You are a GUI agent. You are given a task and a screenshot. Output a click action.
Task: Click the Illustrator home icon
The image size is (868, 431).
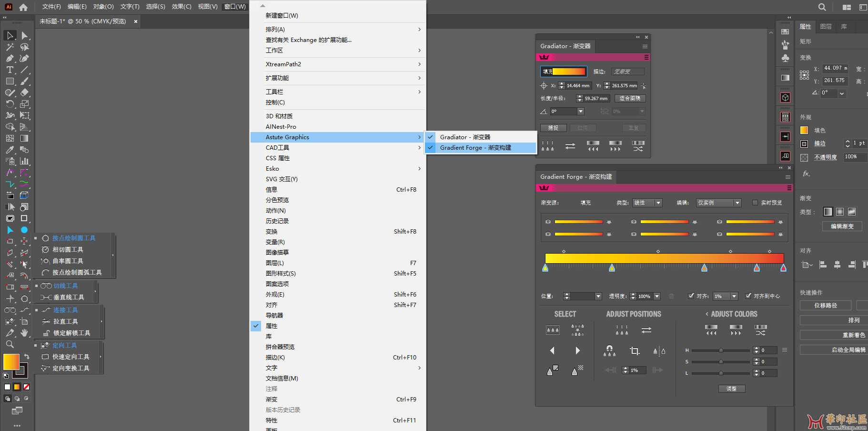(23, 7)
